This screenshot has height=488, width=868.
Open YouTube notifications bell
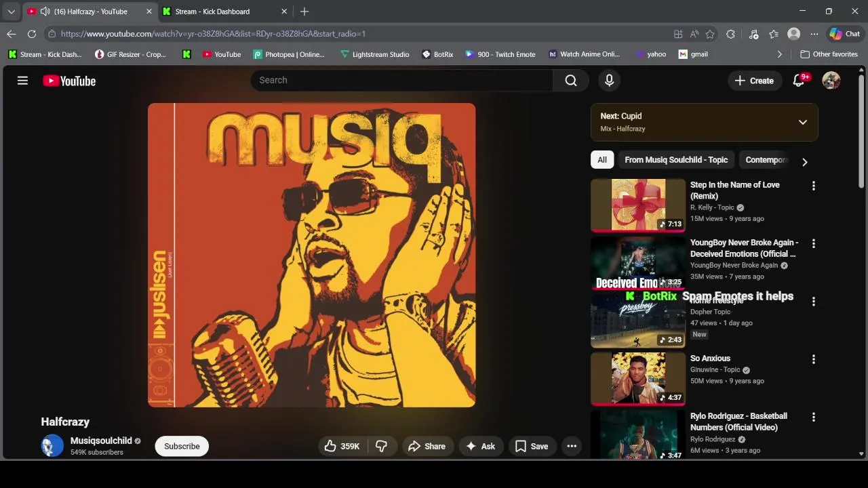point(799,81)
